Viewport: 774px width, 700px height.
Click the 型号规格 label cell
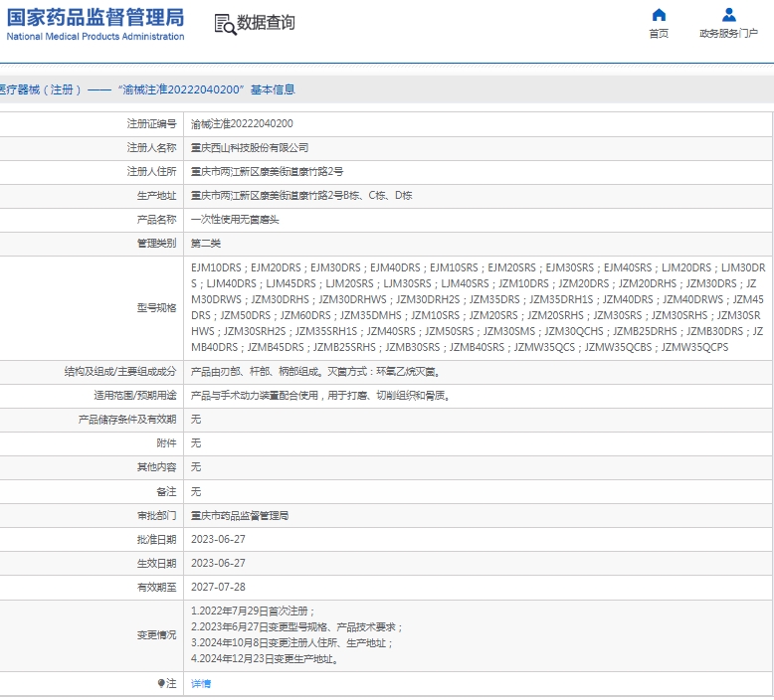click(92, 308)
